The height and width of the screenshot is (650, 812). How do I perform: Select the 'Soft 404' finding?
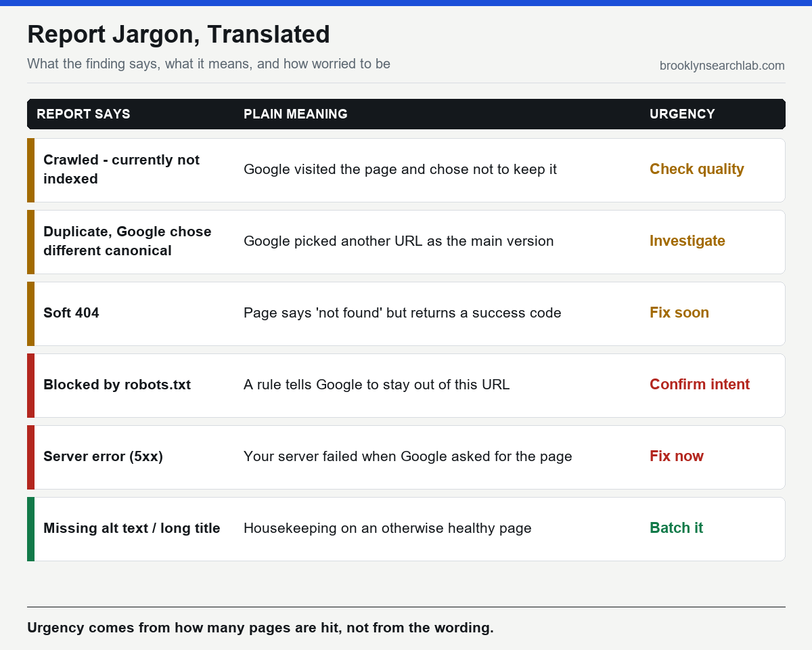coord(71,313)
